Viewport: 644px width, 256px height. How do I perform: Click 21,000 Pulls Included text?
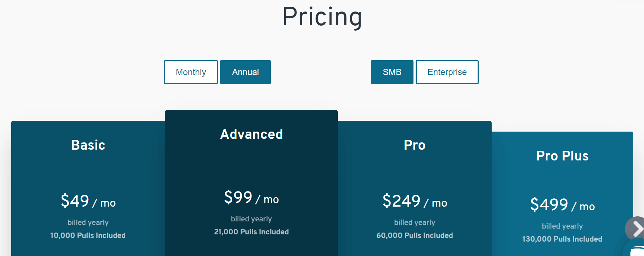(251, 232)
